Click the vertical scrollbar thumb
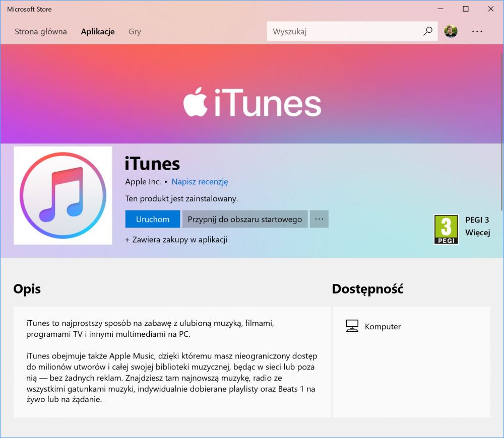The width and height of the screenshot is (504, 438). tap(502, 132)
